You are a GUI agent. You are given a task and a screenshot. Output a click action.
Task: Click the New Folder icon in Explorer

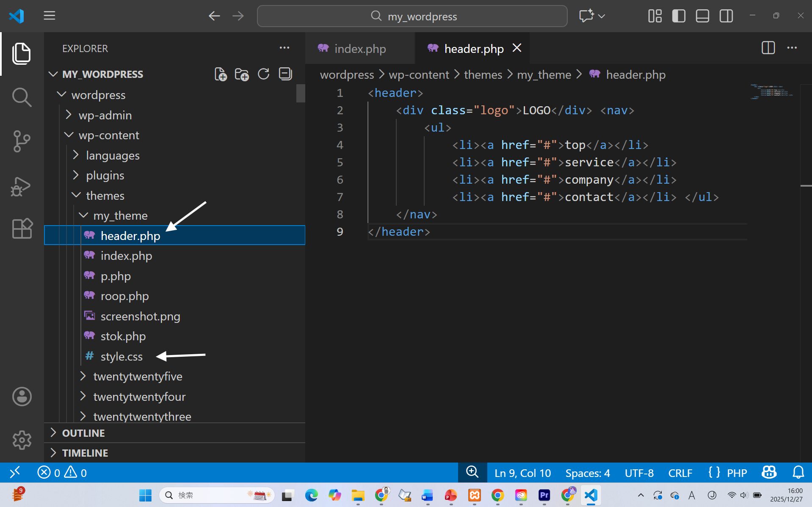pyautogui.click(x=242, y=74)
